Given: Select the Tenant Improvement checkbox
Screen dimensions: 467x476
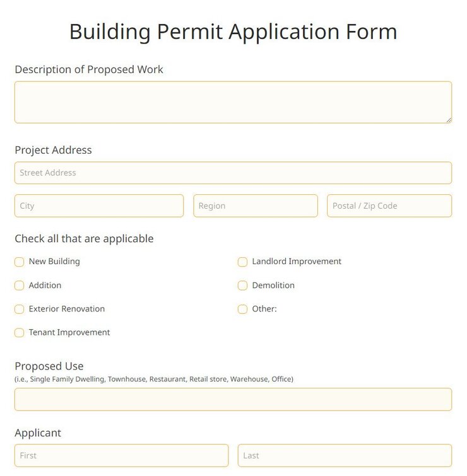Looking at the screenshot, I should [x=20, y=333].
